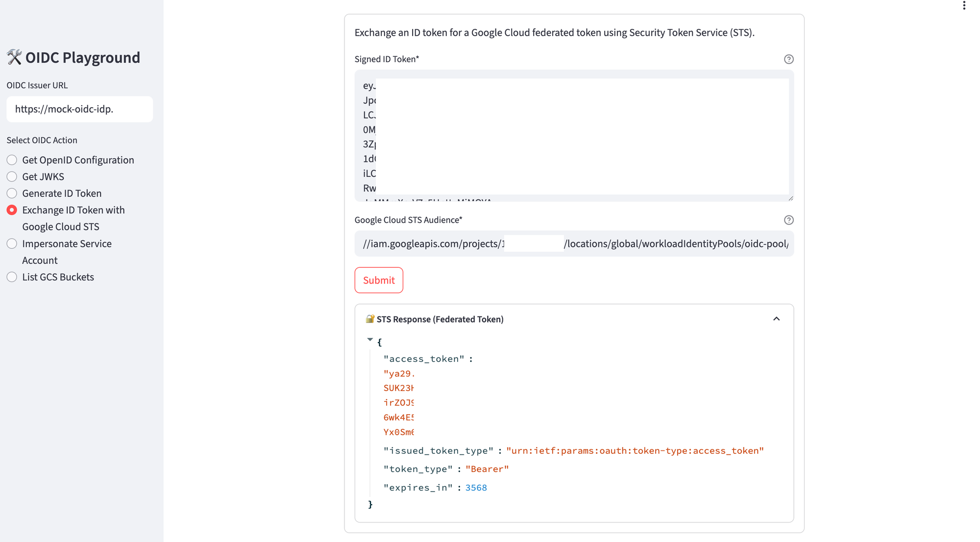The height and width of the screenshot is (542, 980).
Task: Select Get OpenID Configuration
Action: click(12, 160)
